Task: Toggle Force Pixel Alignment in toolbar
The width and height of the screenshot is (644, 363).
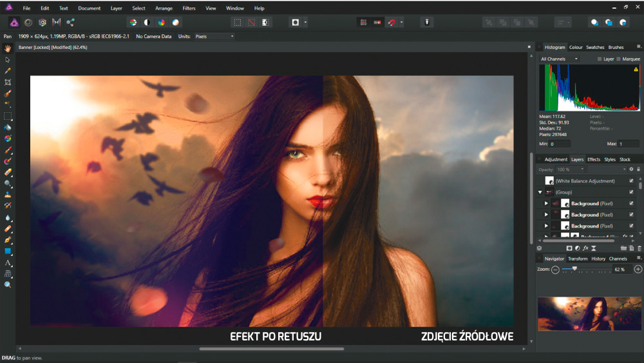Action: click(377, 22)
